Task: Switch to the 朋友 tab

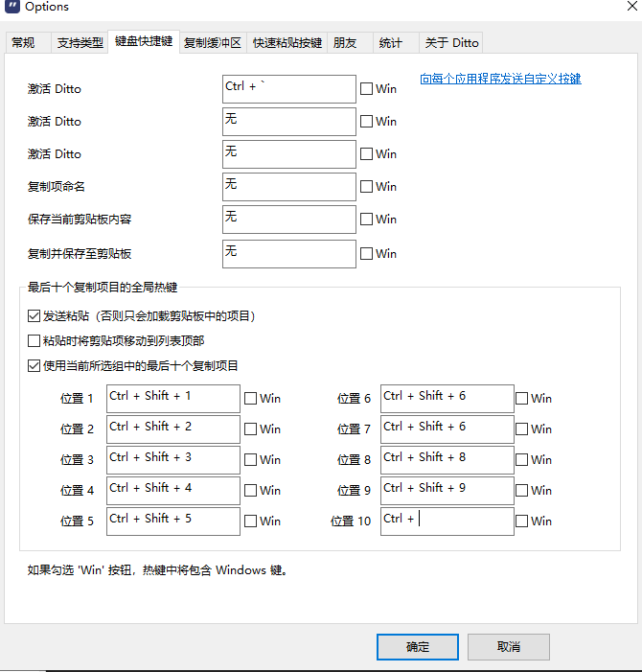Action: [350, 43]
